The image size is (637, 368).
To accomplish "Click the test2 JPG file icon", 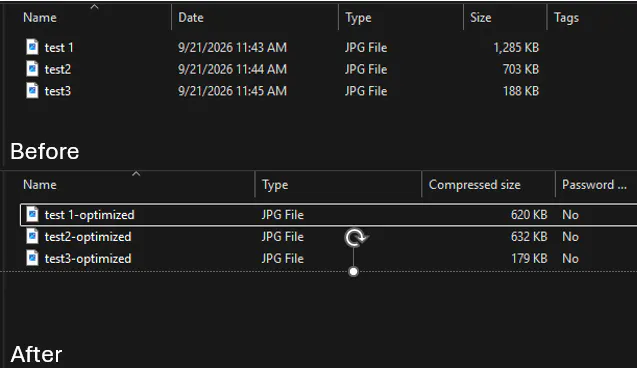I will pos(32,69).
